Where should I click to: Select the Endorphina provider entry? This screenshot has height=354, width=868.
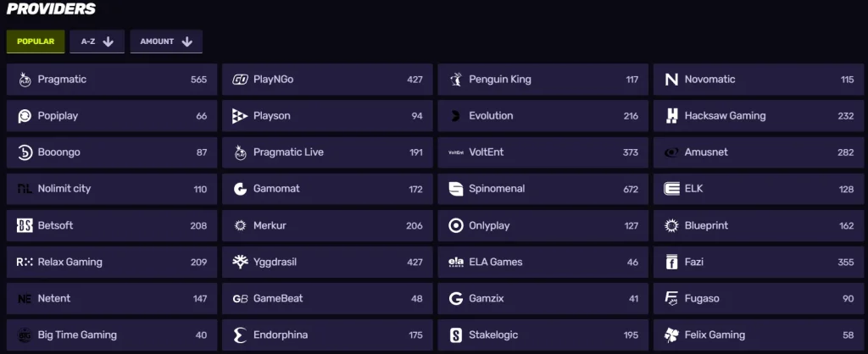(x=326, y=335)
